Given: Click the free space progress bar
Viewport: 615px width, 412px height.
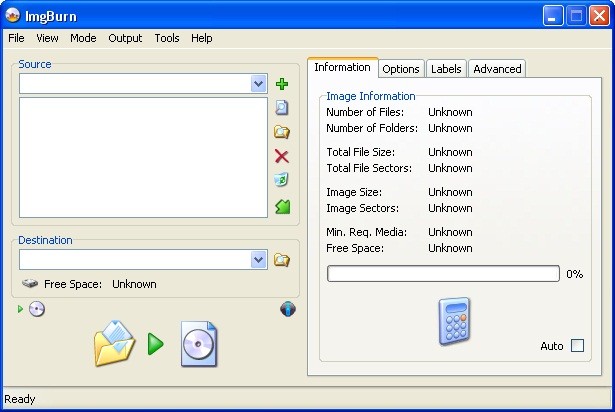Looking at the screenshot, I should tap(443, 273).
